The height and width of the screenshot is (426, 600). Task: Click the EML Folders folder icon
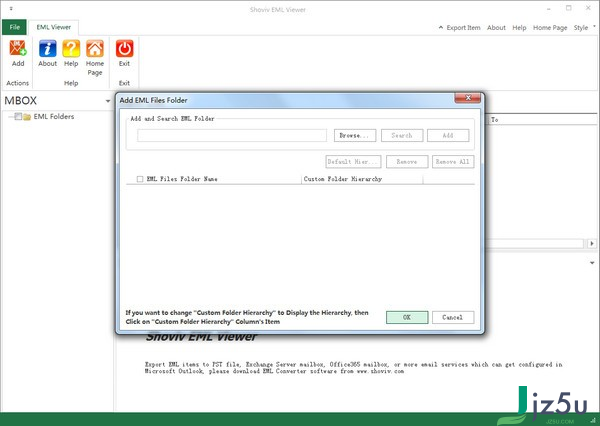(x=27, y=117)
